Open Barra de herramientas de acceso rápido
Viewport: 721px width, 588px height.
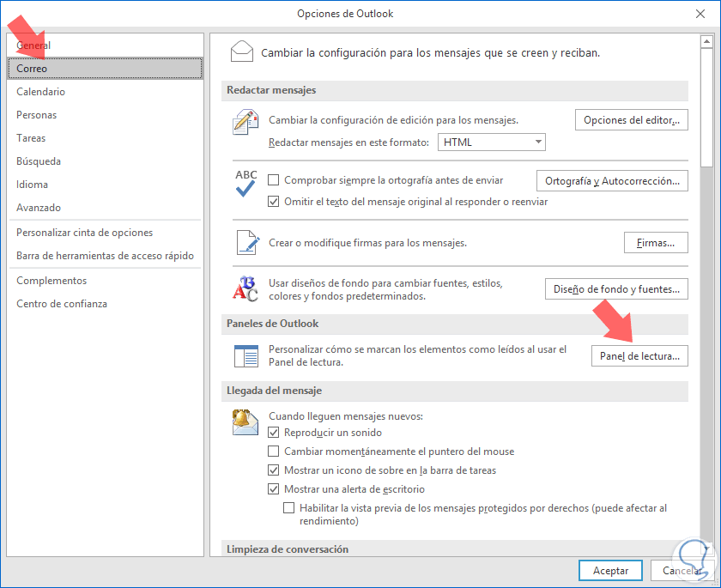[105, 256]
